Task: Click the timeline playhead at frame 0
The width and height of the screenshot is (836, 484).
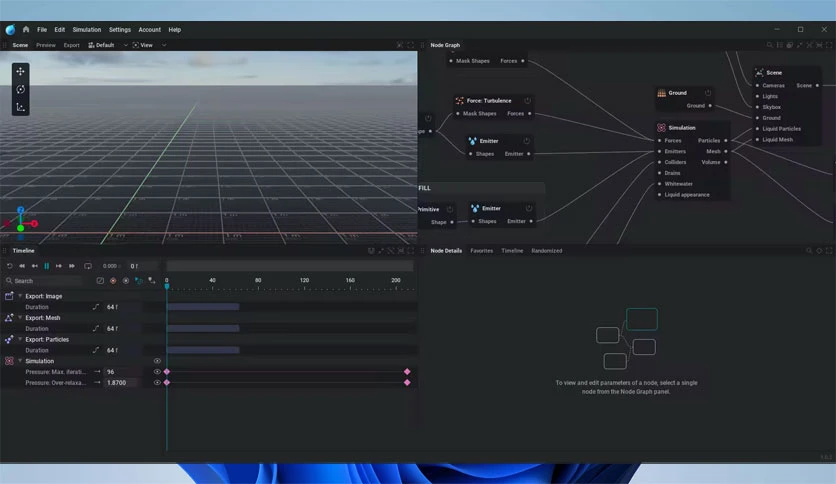Action: [167, 286]
